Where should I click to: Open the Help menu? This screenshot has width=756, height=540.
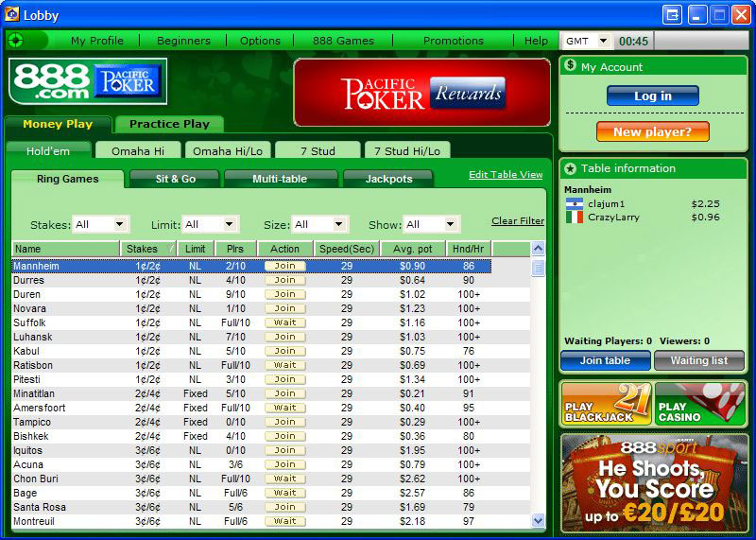[x=536, y=41]
